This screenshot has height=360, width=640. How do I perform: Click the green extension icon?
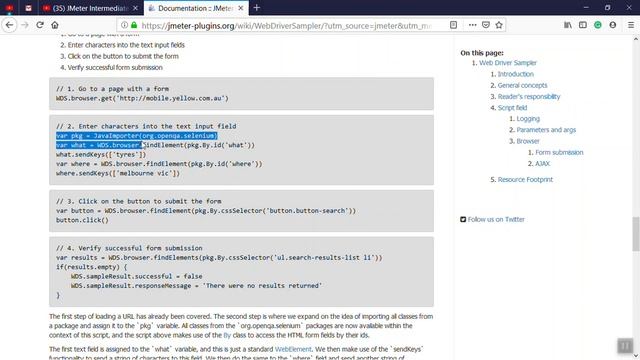click(598, 25)
